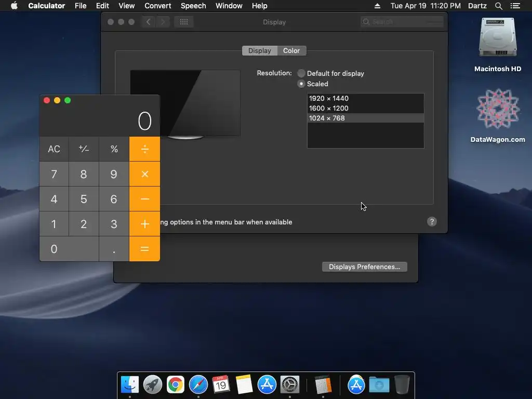Screen dimensions: 532x399
Task: Select the 1024 × 768 resolution
Action: coord(365,118)
